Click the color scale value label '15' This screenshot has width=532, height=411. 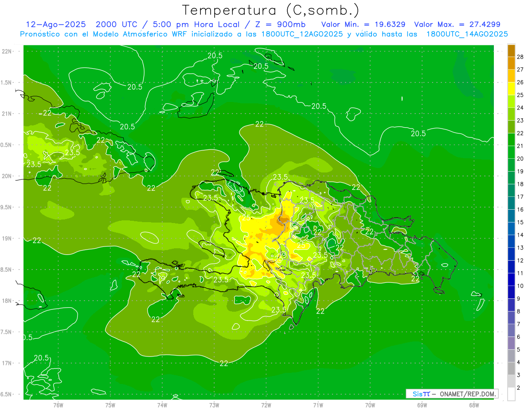coord(520,222)
